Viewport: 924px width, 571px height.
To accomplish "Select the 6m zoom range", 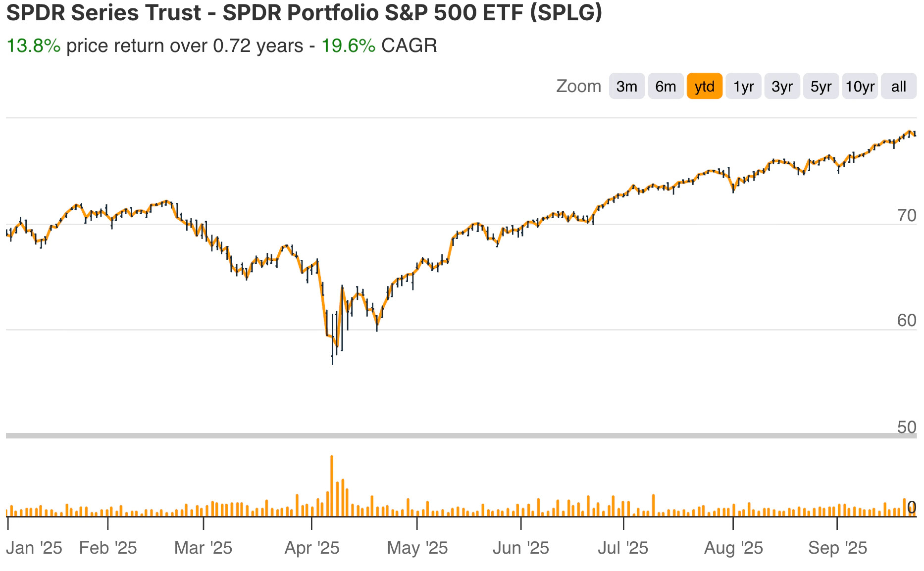I will coord(666,86).
